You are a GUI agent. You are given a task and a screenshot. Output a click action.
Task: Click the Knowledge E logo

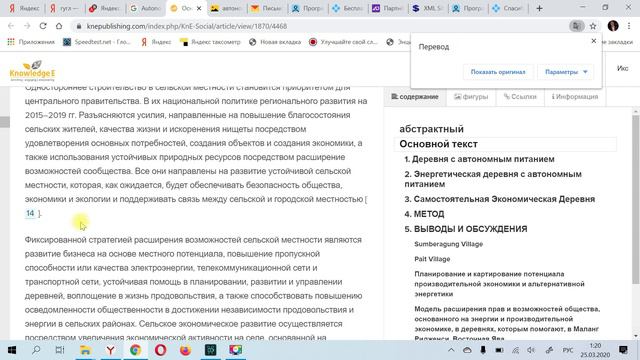coord(32,71)
